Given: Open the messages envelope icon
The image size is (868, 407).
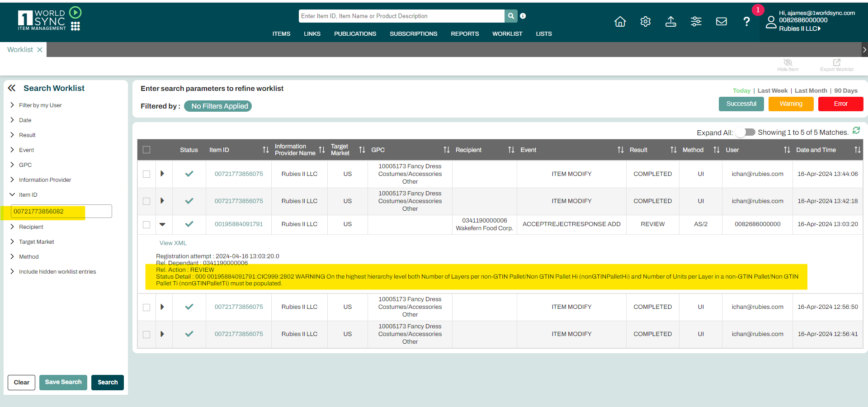Looking at the screenshot, I should pos(721,21).
